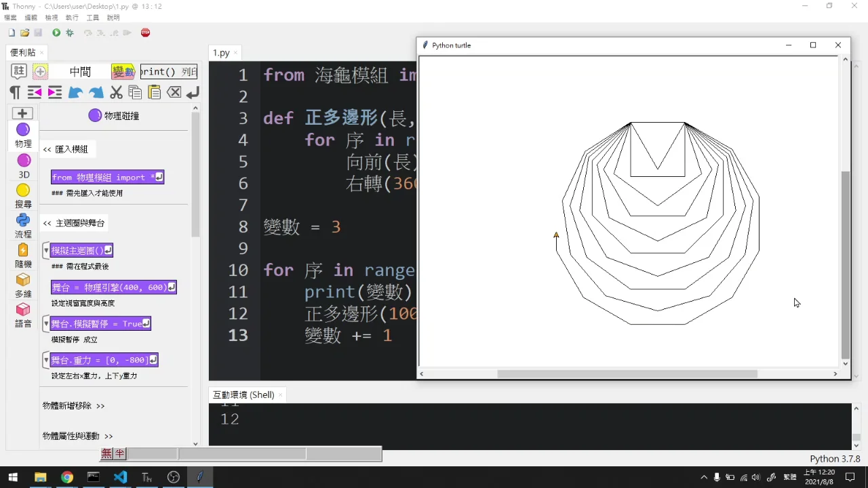868x488 pixels.
Task: Open the 檢視 menu
Action: 52,18
